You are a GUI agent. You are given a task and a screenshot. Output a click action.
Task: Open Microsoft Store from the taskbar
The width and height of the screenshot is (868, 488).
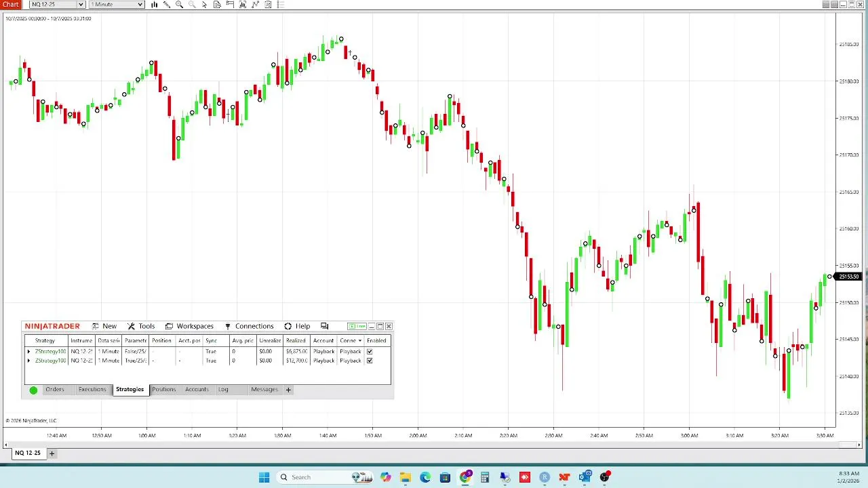445,477
